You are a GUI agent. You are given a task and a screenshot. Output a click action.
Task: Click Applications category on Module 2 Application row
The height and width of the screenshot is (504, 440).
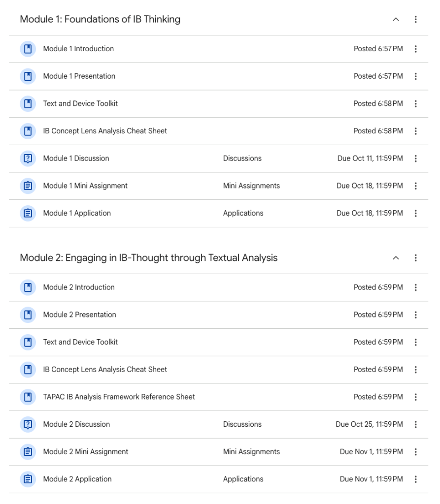click(243, 479)
